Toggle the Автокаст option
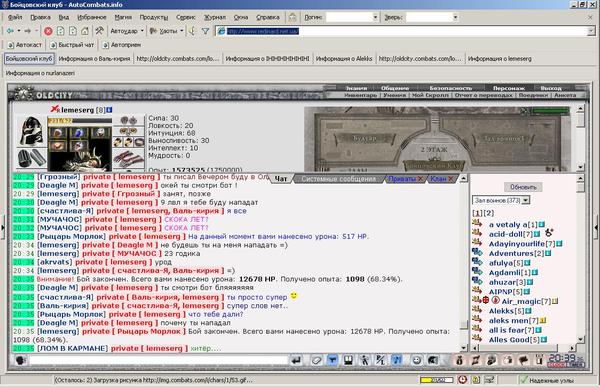The image size is (600, 387). click(x=24, y=45)
